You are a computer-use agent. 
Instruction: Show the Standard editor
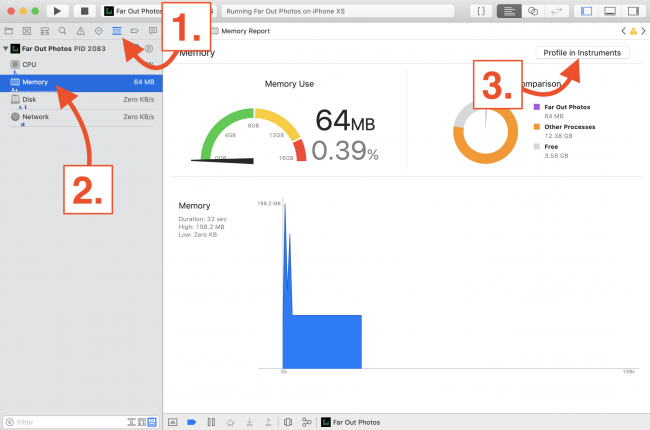(x=509, y=11)
